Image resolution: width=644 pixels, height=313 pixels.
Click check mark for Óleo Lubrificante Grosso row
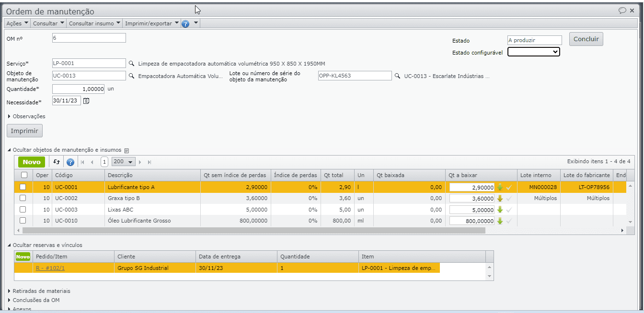tap(509, 221)
